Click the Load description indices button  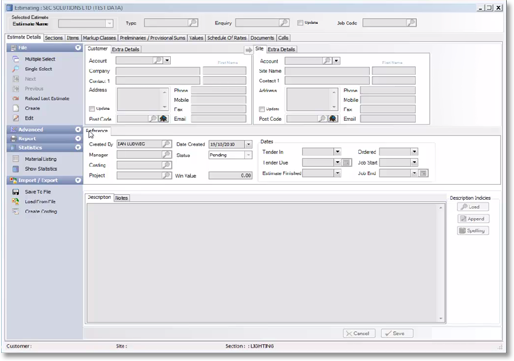pos(473,207)
